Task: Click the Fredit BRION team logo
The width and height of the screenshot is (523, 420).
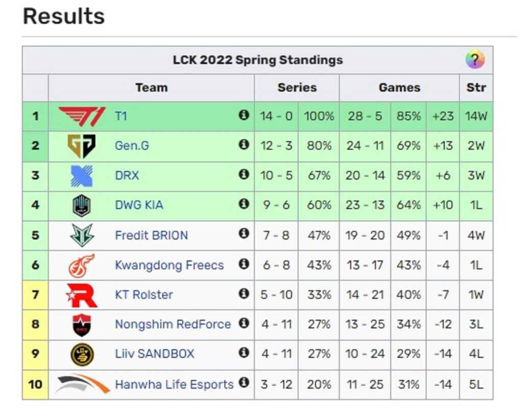Action: 82,235
